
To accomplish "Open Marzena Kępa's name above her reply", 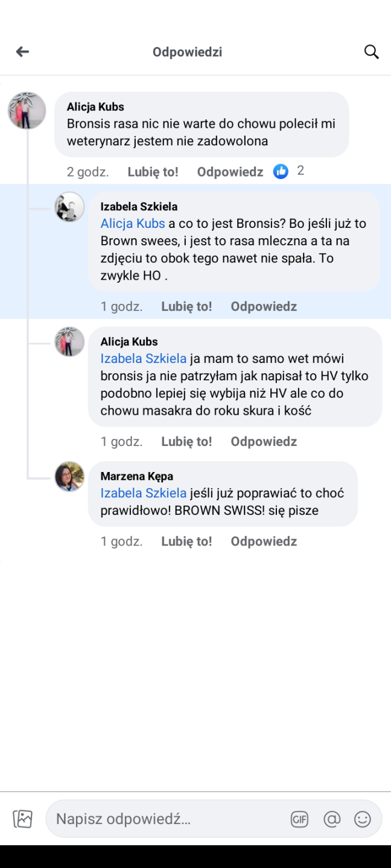I will (x=137, y=476).
